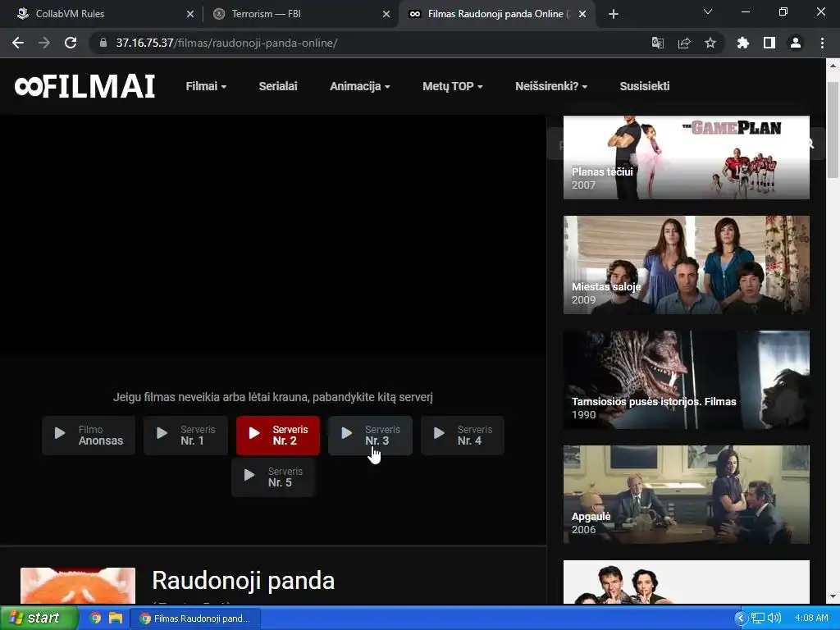Play the Filmo Anonsas trailer
The height and width of the screenshot is (630, 840).
[x=89, y=435]
